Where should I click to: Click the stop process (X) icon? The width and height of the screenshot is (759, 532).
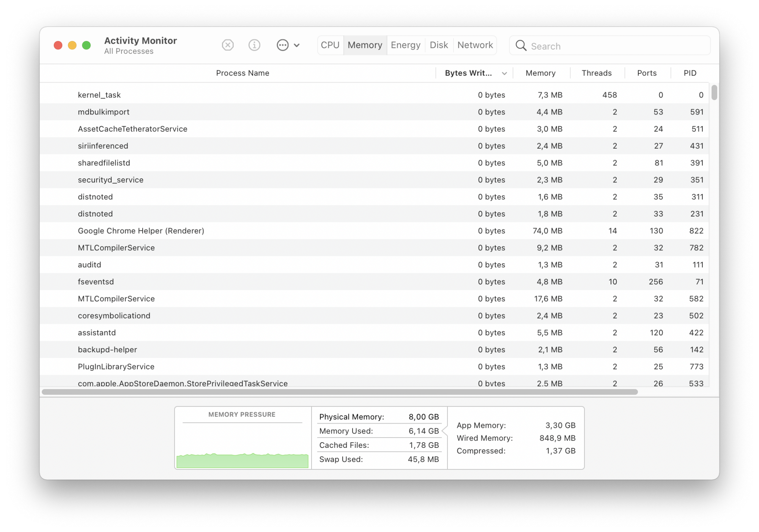(228, 46)
